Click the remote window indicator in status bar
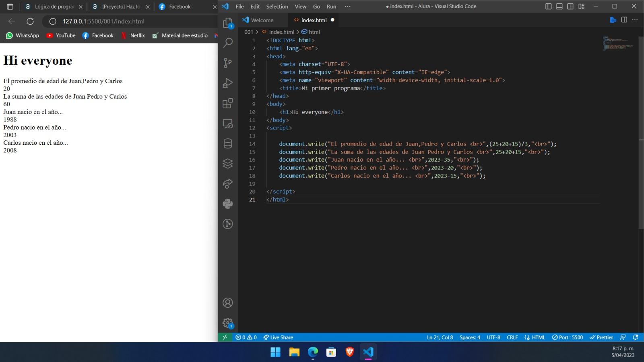644x362 pixels. point(225,337)
